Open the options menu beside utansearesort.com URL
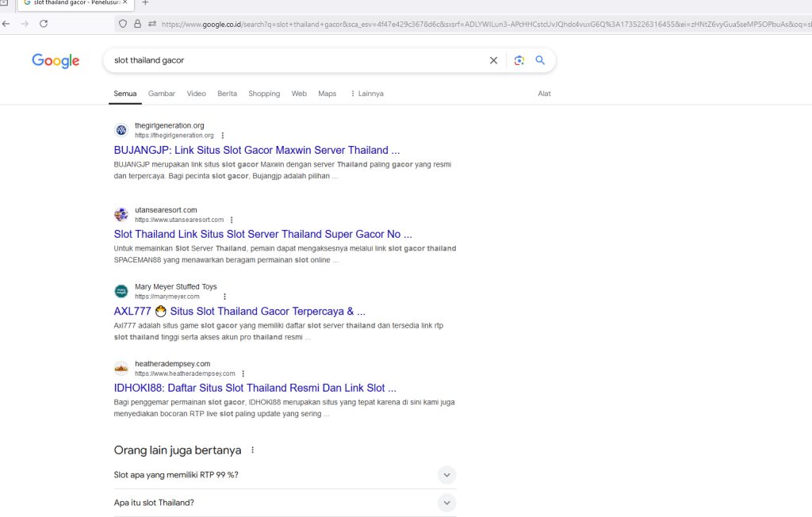Screen dimensions: 812x517 click(232, 220)
